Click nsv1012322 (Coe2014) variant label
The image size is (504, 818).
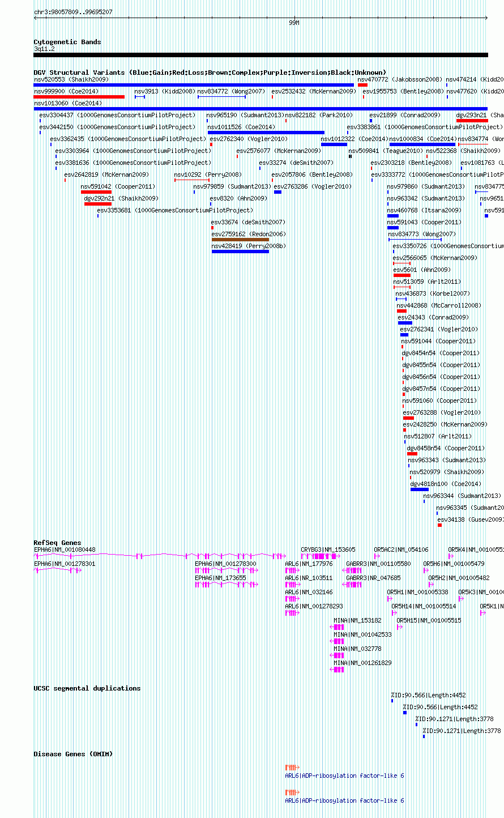[x=354, y=139]
